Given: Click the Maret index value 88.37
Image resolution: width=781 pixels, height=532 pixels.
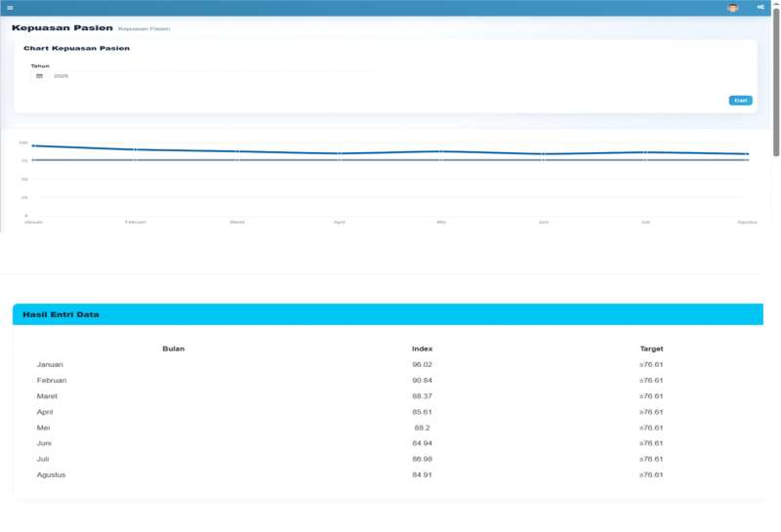Looking at the screenshot, I should (422, 396).
